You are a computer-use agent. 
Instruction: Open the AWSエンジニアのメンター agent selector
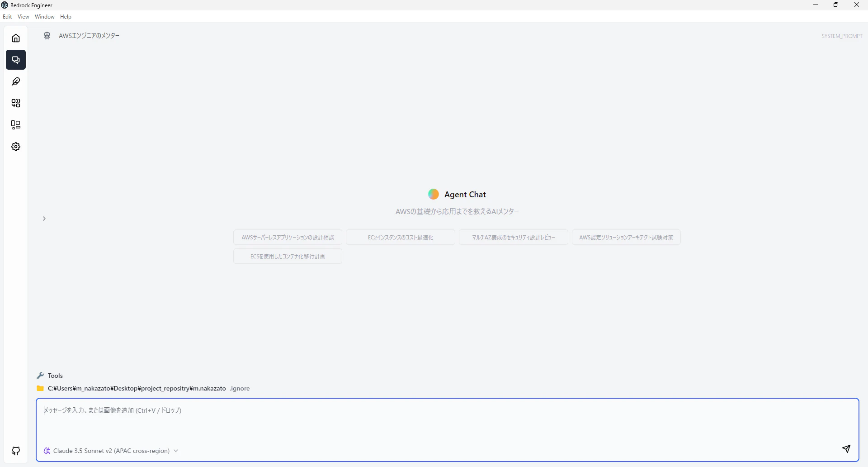coord(89,36)
